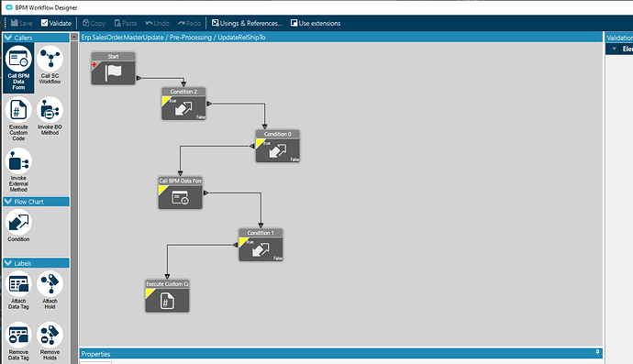Select the Condition flow chart icon
This screenshot has height=364, width=633.
18,223
